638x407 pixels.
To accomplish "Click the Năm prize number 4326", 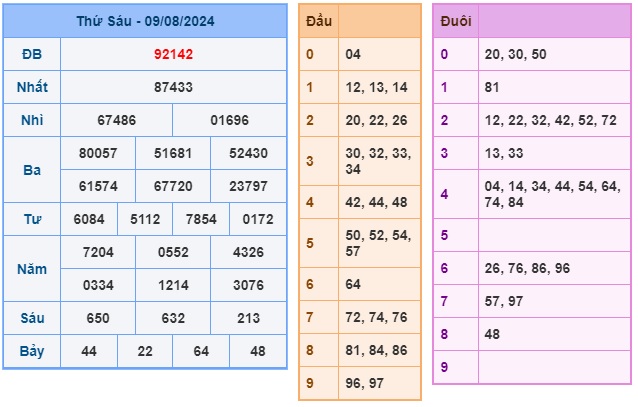I will point(248,252).
